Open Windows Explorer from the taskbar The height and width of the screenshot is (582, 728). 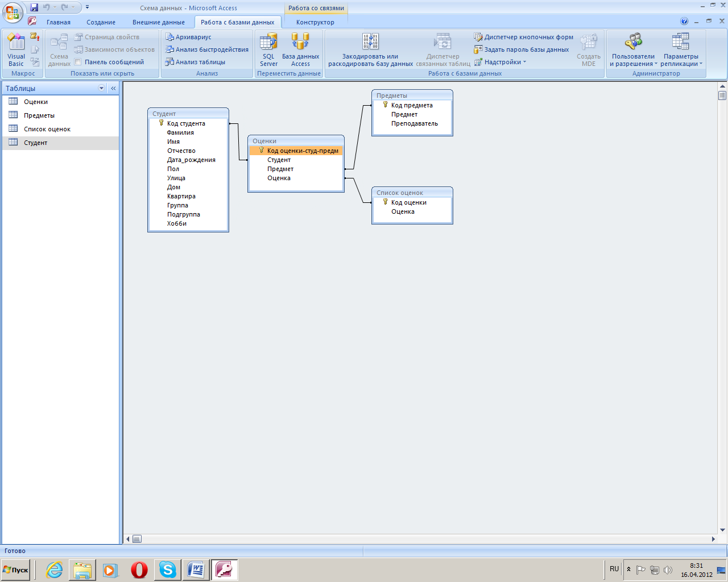(x=82, y=569)
